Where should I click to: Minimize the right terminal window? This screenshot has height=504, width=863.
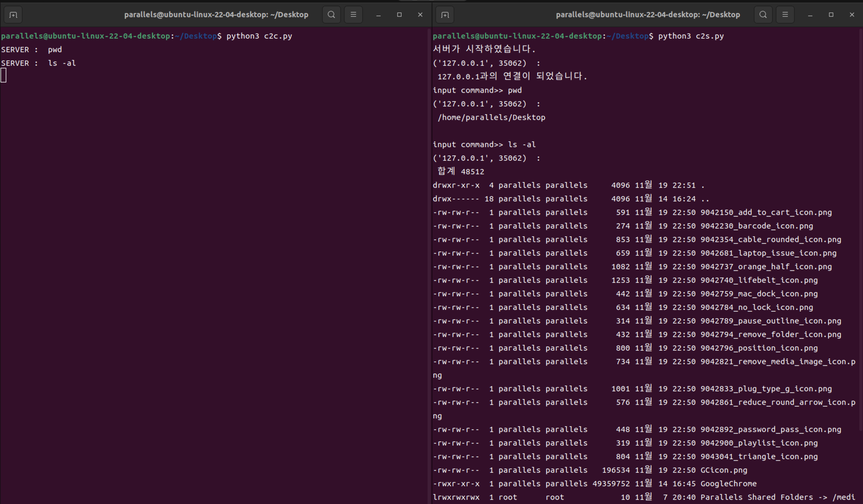click(x=810, y=15)
